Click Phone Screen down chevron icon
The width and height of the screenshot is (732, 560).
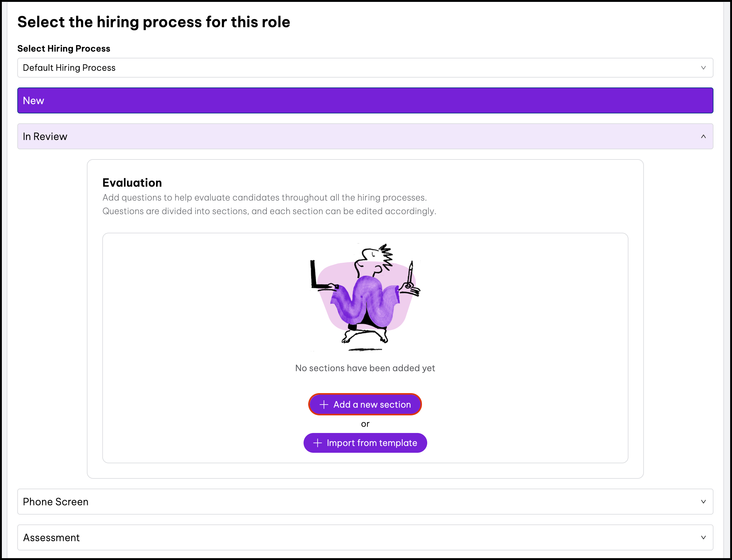tap(703, 502)
